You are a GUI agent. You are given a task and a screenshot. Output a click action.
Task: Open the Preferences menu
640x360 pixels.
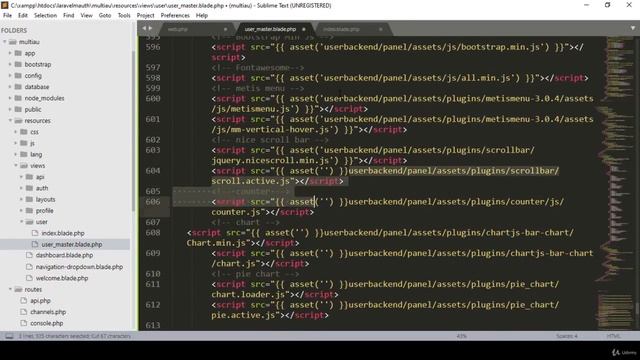coord(175,16)
